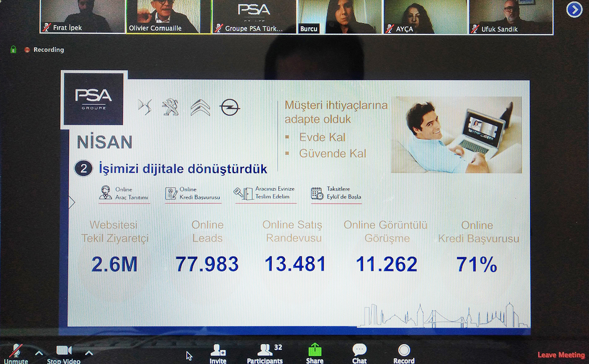Expand audio options arrow beside Unmute
589x364 pixels.
pyautogui.click(x=39, y=353)
